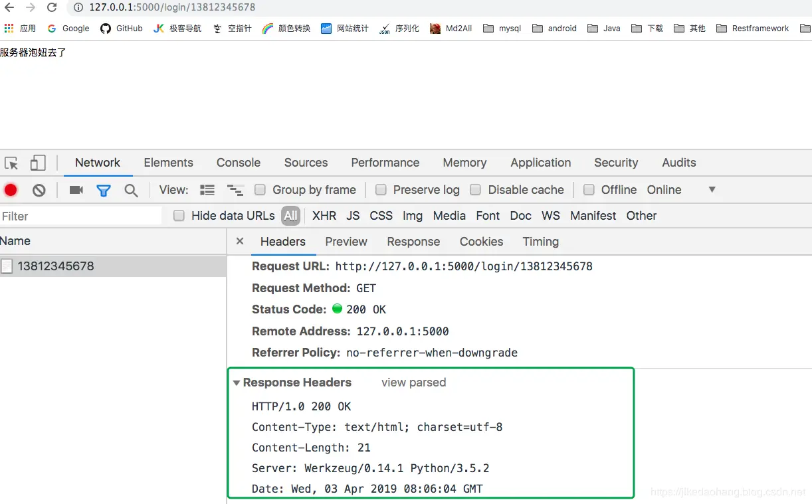Viewport: 812px width, 504px height.
Task: Open the Preview tab of request
Action: pyautogui.click(x=346, y=242)
